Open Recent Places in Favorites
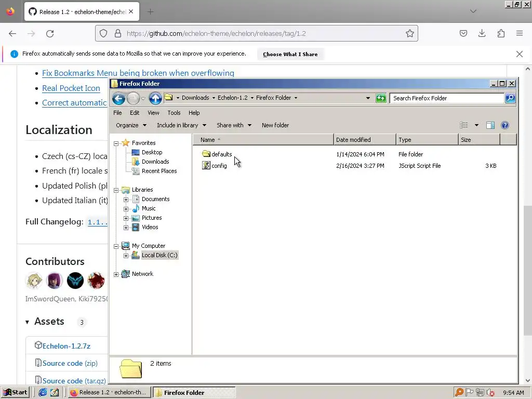This screenshot has width=532, height=399. tap(159, 171)
